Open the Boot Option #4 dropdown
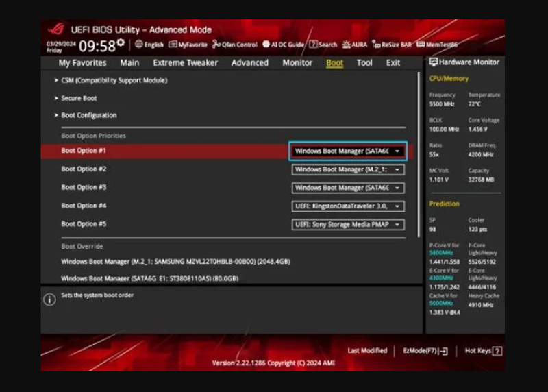The height and width of the screenshot is (392, 548). pos(348,206)
